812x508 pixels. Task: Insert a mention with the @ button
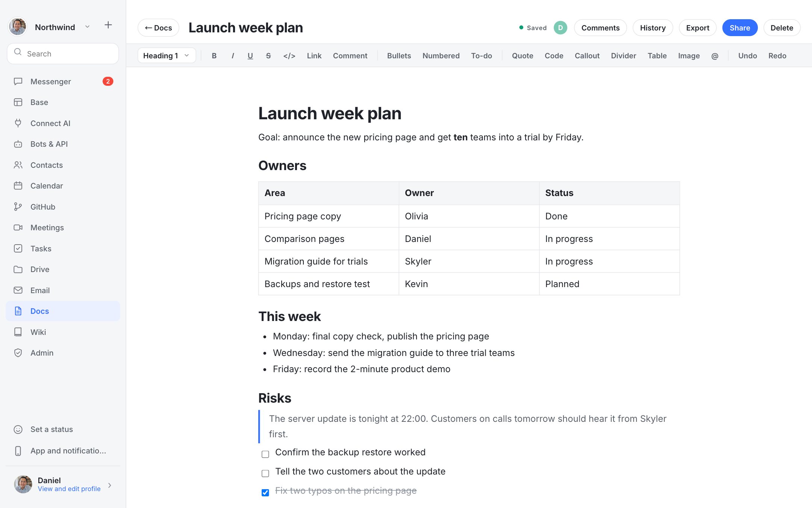pyautogui.click(x=715, y=56)
